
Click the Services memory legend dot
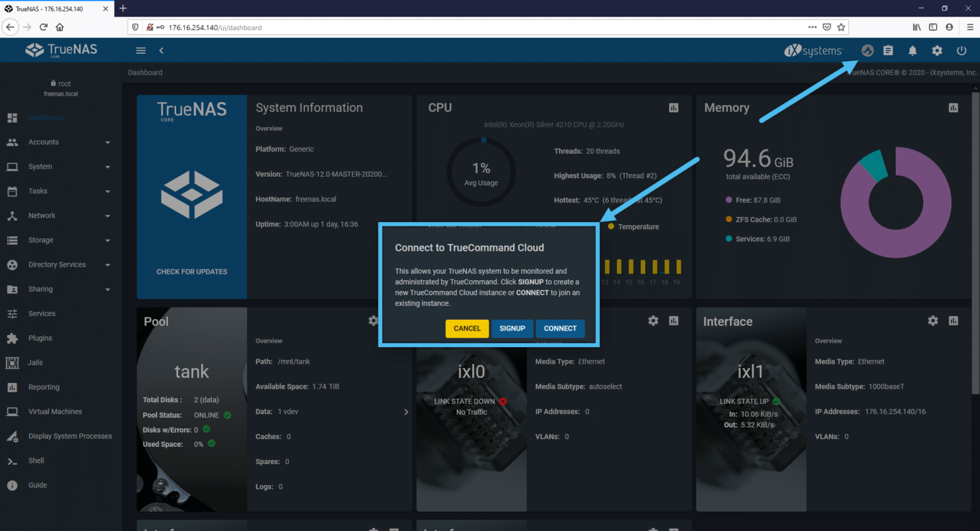coord(729,239)
